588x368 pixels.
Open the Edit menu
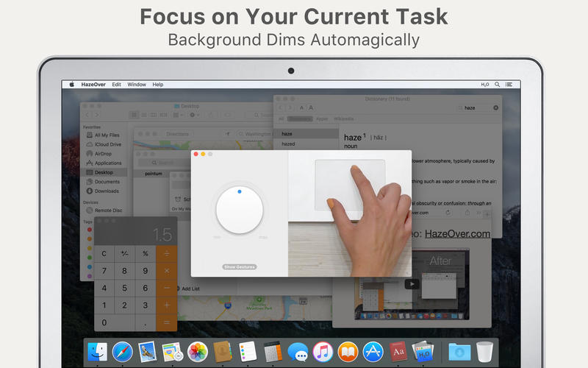coord(116,85)
